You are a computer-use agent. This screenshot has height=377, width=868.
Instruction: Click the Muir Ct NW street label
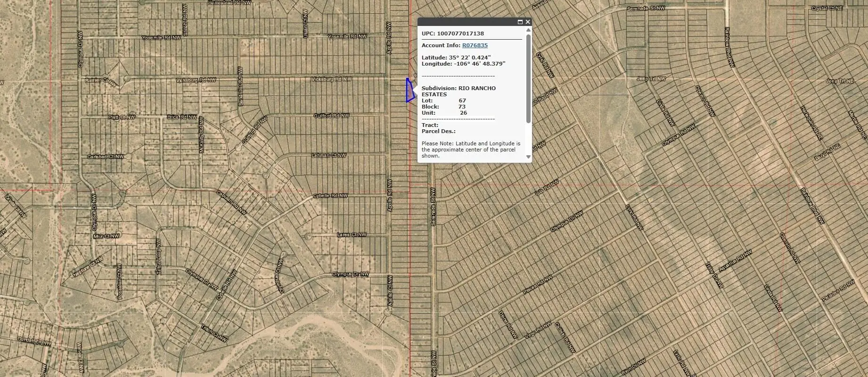point(106,236)
